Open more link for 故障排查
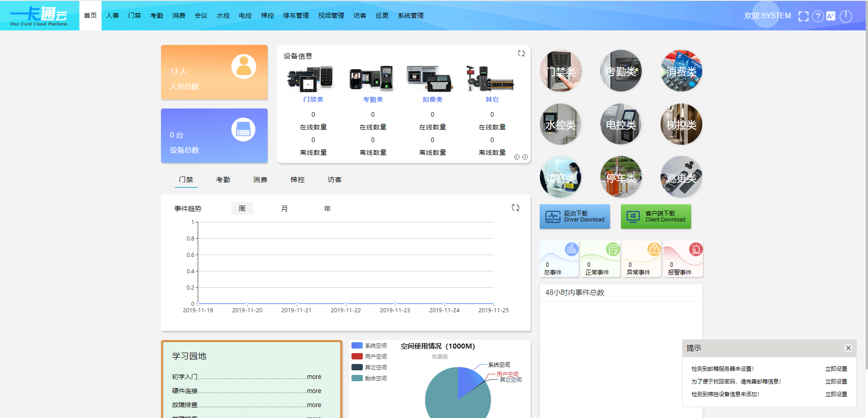The width and height of the screenshot is (868, 418). (x=314, y=405)
